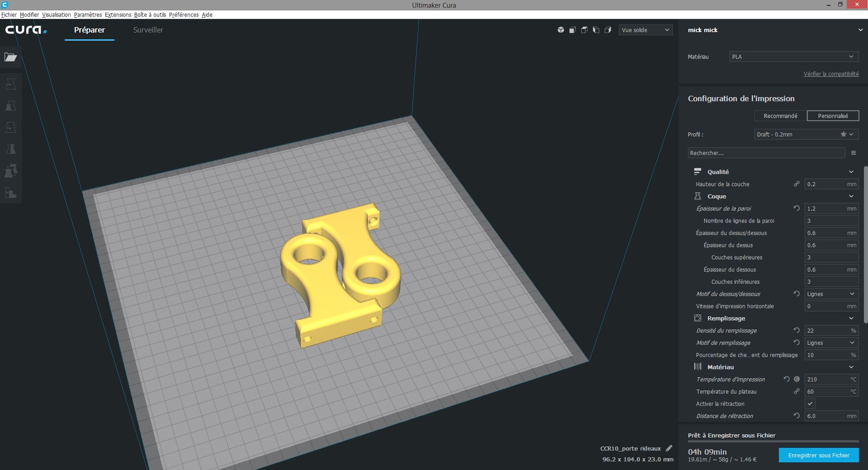Open the Préférences menu
Screen dimensions: 868x470
coord(184,14)
